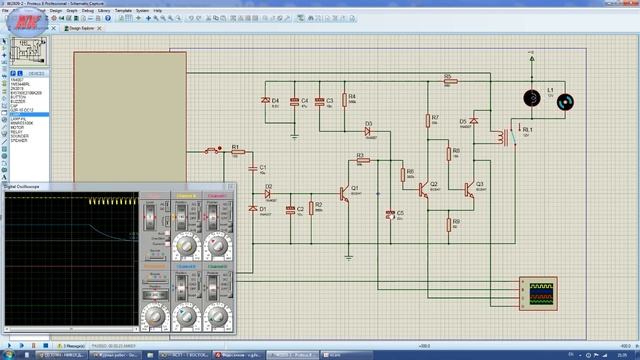
Task: Toggle the grid display toolbar icon
Action: [x=129, y=18]
